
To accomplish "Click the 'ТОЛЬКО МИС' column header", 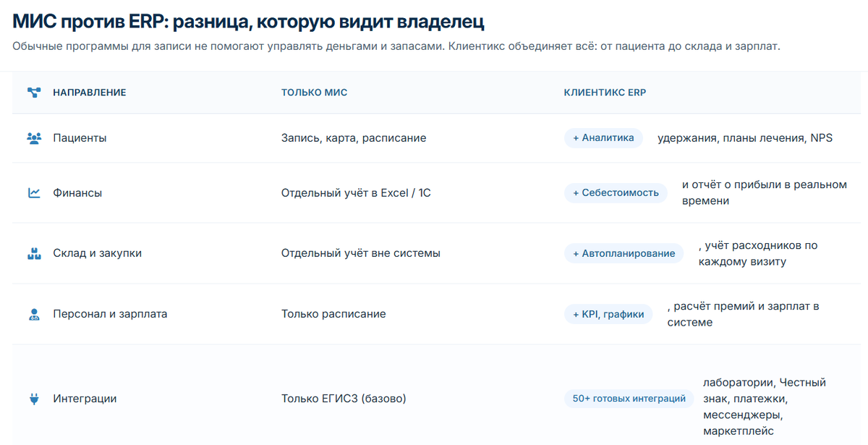I will [x=314, y=93].
